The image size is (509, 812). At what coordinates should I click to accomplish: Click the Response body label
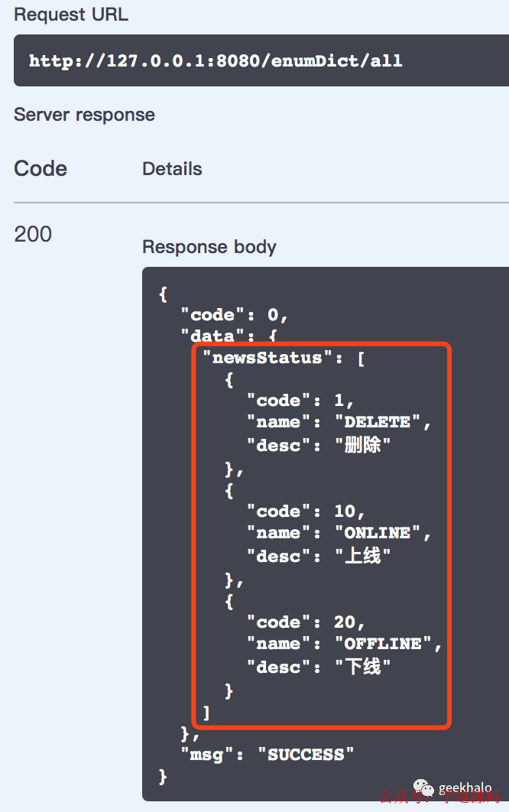209,247
